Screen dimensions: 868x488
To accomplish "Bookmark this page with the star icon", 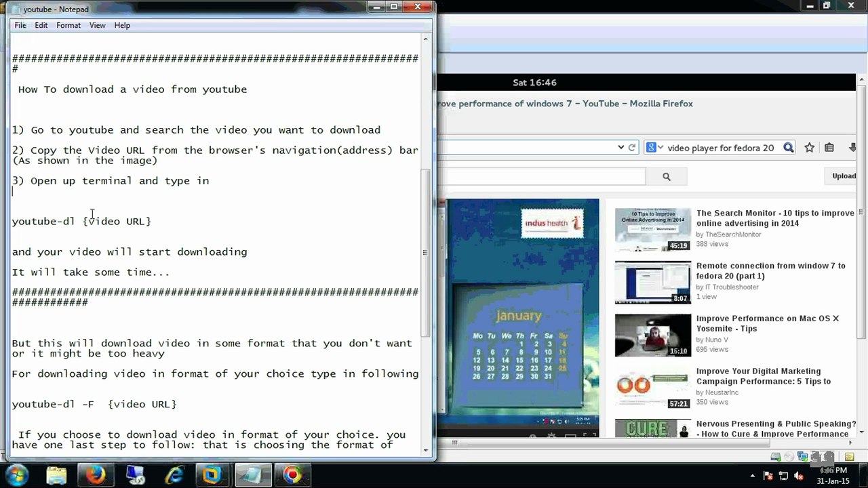I will coord(809,147).
